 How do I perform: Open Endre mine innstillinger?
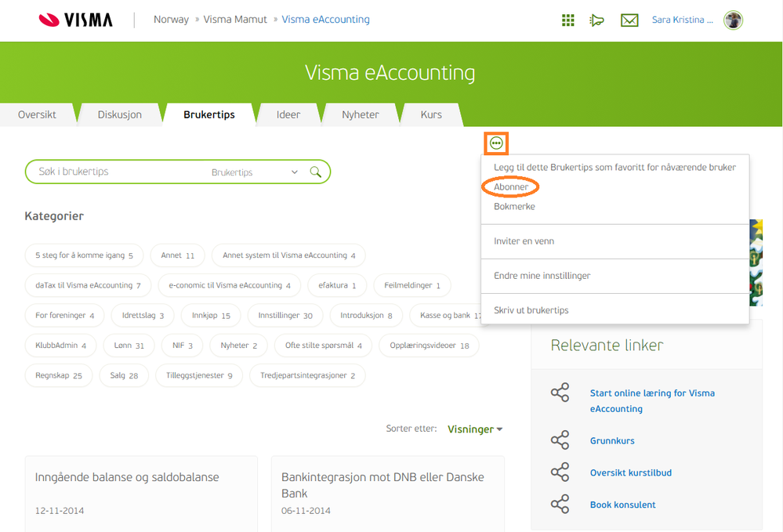[x=542, y=276]
